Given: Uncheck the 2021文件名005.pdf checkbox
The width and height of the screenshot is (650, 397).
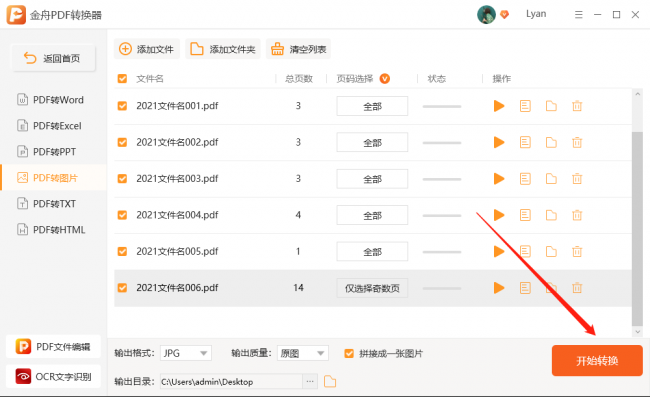Looking at the screenshot, I should pos(122,252).
